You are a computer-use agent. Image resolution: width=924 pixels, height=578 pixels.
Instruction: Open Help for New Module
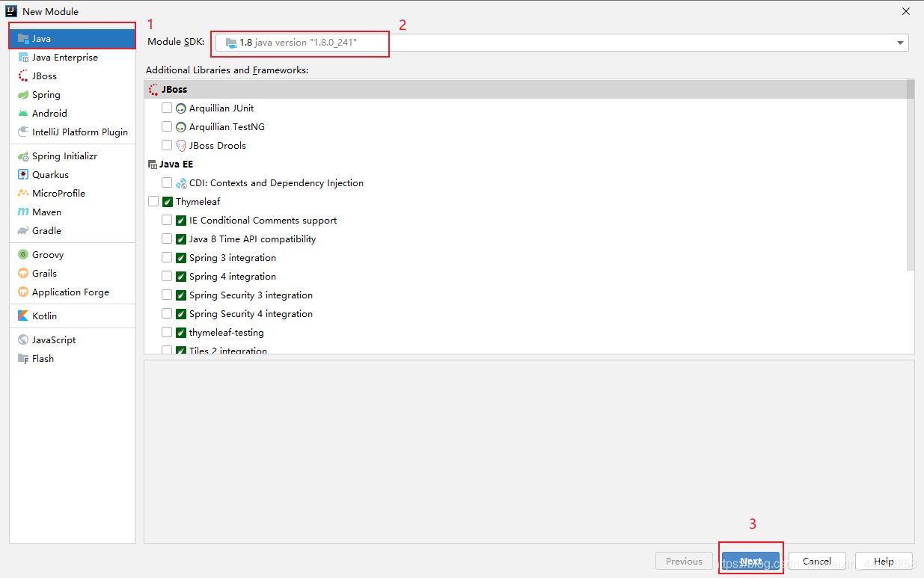[x=884, y=561]
